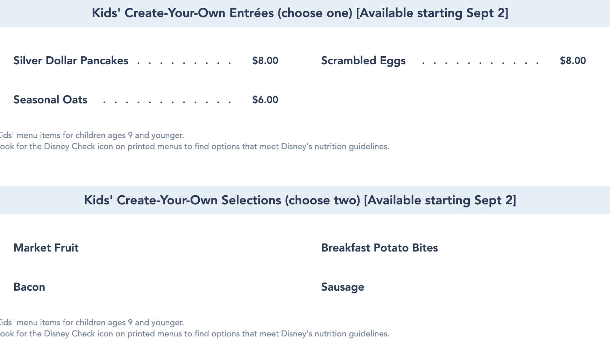The height and width of the screenshot is (364, 610).
Task: Click the Disney Check note under the Selections list
Action: [194, 334]
